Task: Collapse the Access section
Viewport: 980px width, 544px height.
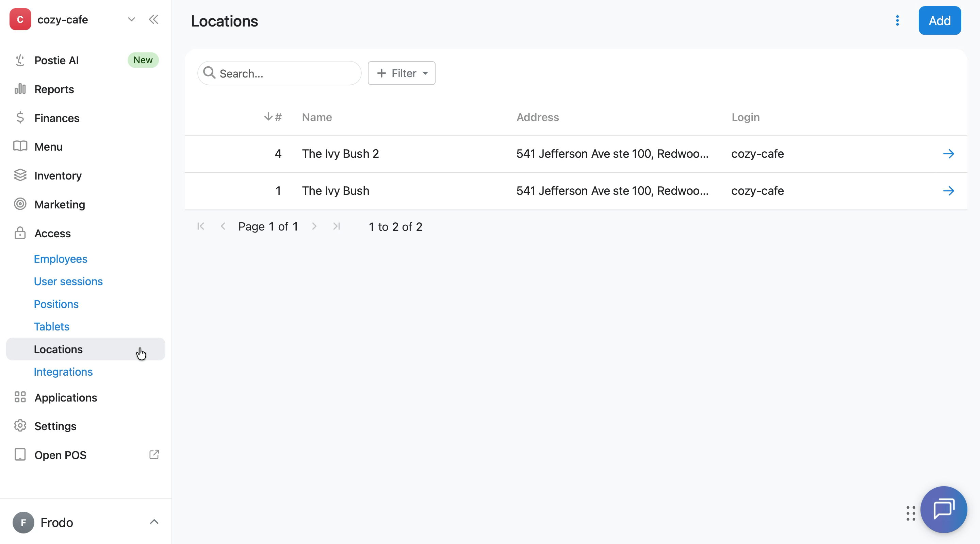Action: tap(52, 233)
